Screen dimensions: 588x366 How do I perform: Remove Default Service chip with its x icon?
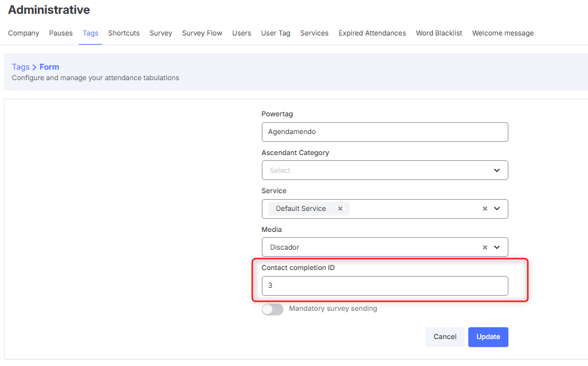(340, 209)
